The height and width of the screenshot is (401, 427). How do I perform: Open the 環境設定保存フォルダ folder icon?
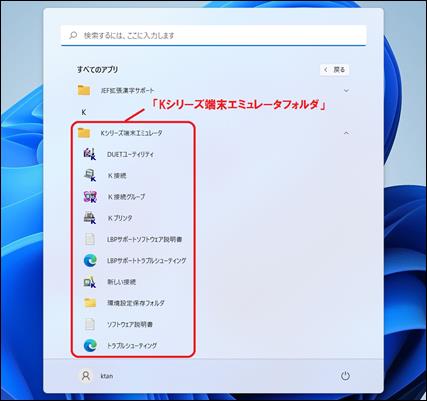pyautogui.click(x=90, y=303)
